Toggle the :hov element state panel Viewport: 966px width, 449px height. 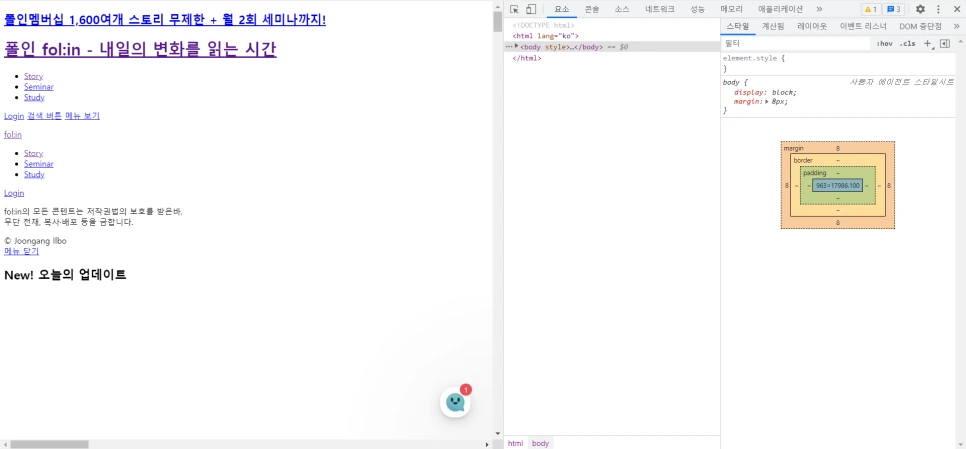[885, 44]
